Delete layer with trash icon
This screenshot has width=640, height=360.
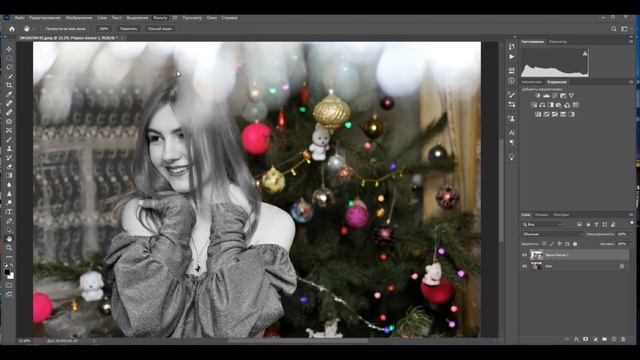point(623,339)
